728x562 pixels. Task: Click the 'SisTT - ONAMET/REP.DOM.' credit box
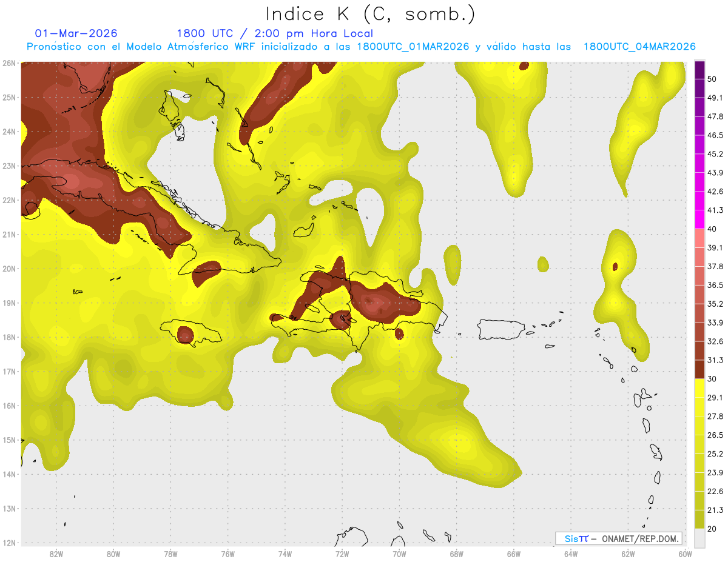point(619,538)
